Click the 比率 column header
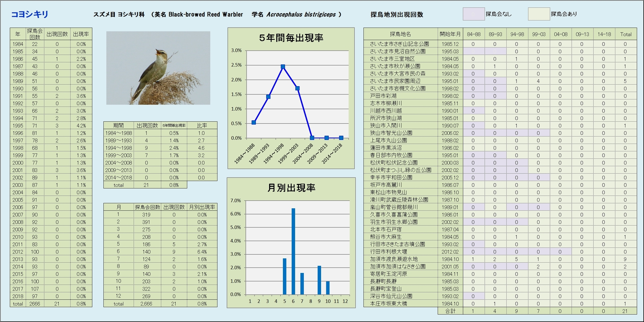644x322 pixels. pyautogui.click(x=202, y=126)
